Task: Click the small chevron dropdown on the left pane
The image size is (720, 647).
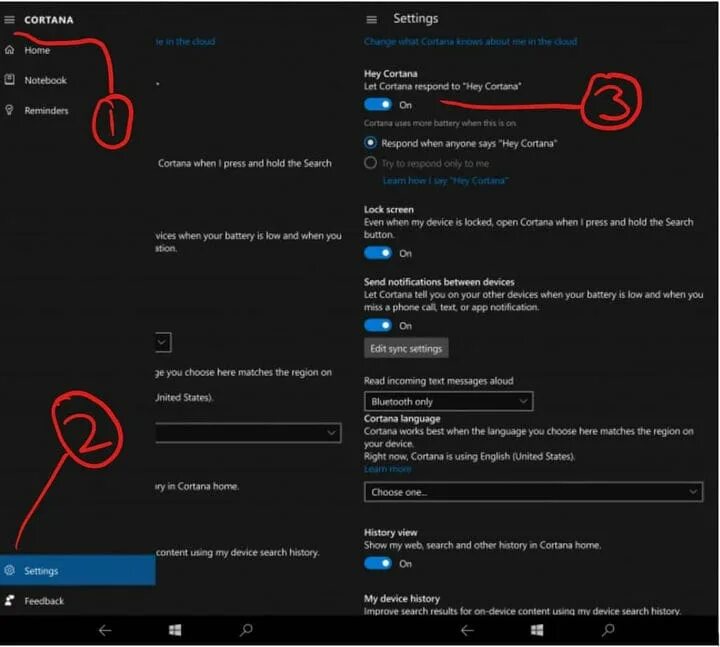Action: (x=163, y=342)
